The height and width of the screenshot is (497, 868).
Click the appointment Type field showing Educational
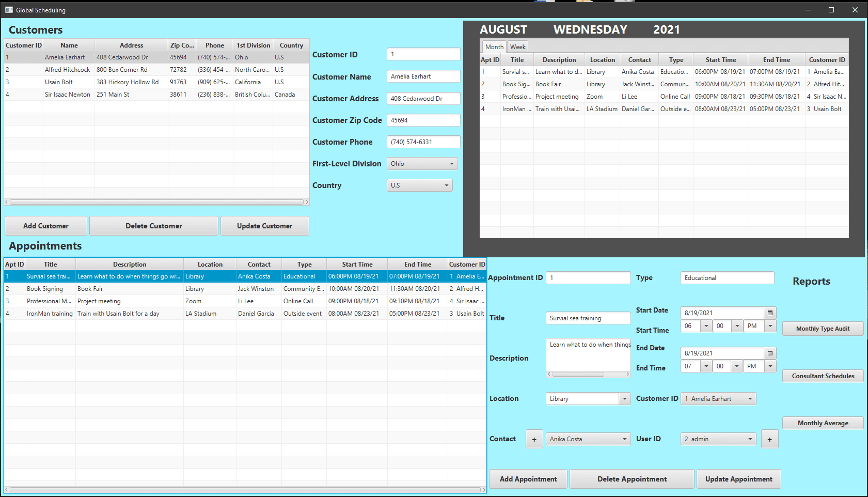pyautogui.click(x=728, y=278)
